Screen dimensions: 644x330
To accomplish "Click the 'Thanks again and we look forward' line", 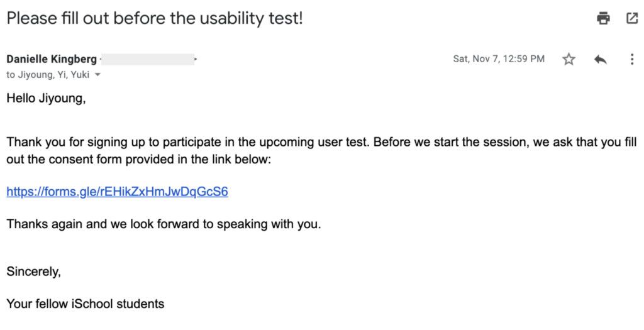I will (x=164, y=224).
